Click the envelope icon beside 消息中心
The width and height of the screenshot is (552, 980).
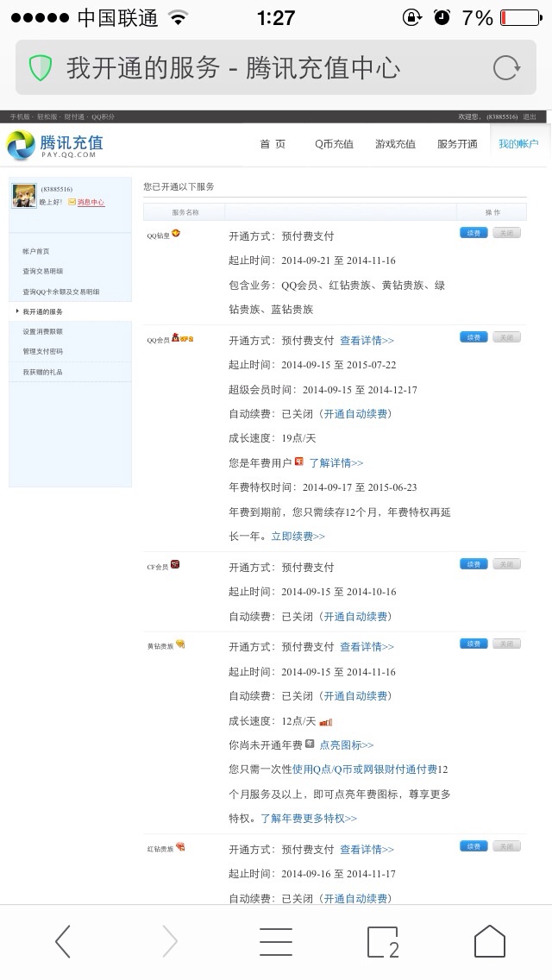pos(72,202)
